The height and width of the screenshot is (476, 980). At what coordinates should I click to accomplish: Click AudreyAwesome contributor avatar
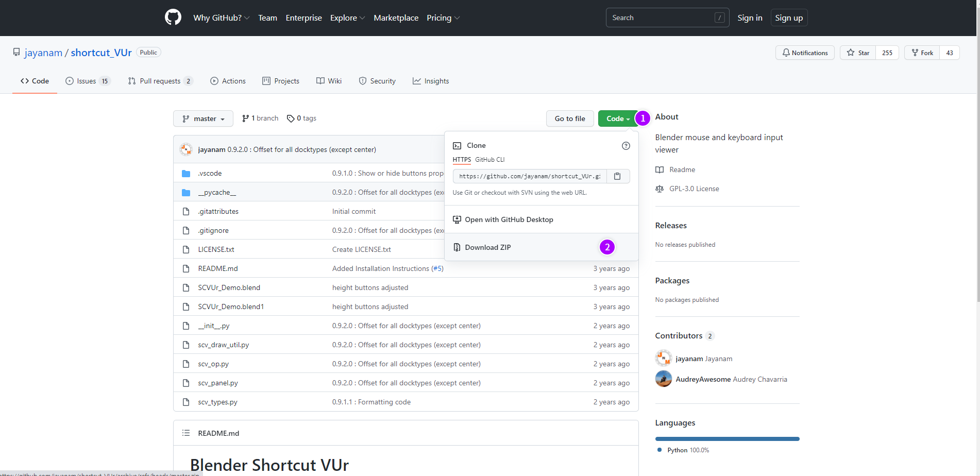(x=664, y=379)
